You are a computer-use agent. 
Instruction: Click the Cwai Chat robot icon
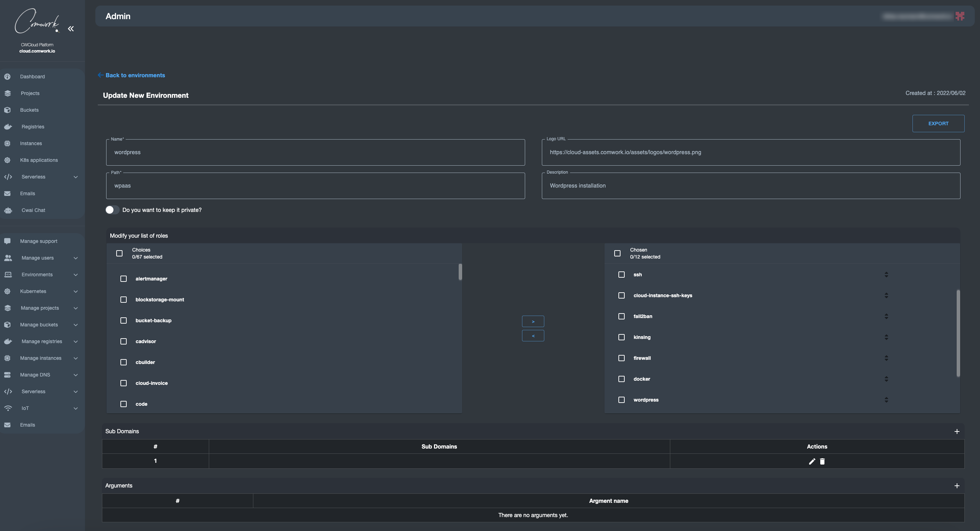coord(8,210)
